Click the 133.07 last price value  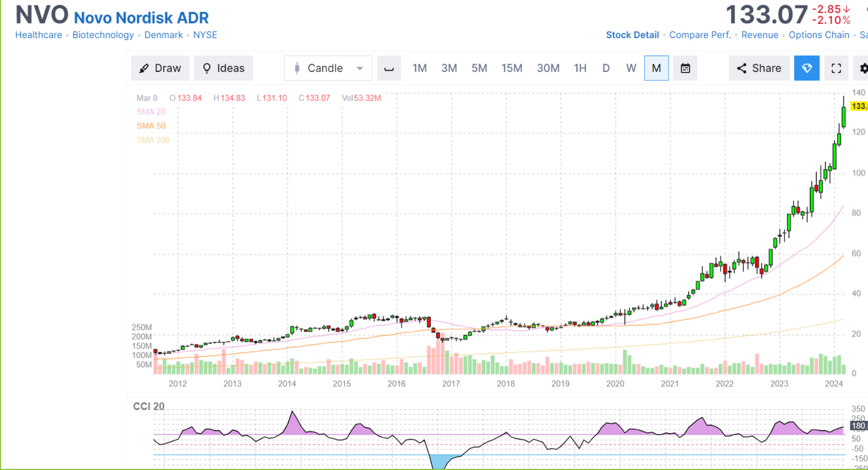(767, 14)
